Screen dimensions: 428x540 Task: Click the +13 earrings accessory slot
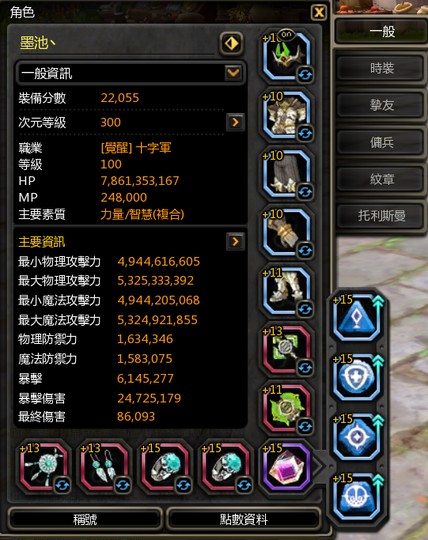(x=105, y=467)
